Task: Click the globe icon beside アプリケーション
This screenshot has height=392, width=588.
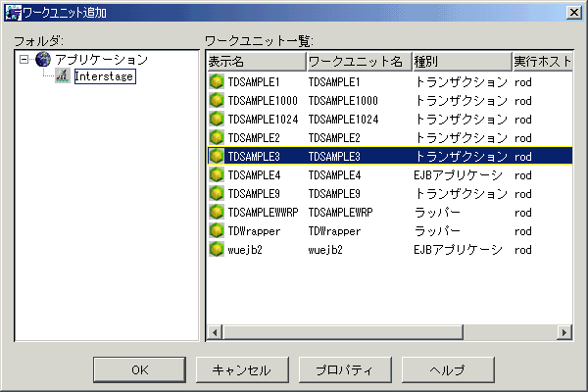Action: (43, 59)
